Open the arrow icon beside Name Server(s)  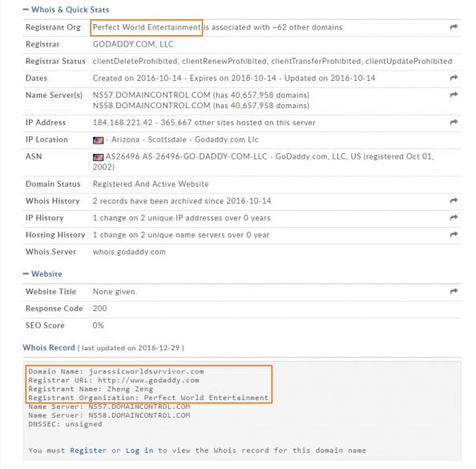point(454,95)
